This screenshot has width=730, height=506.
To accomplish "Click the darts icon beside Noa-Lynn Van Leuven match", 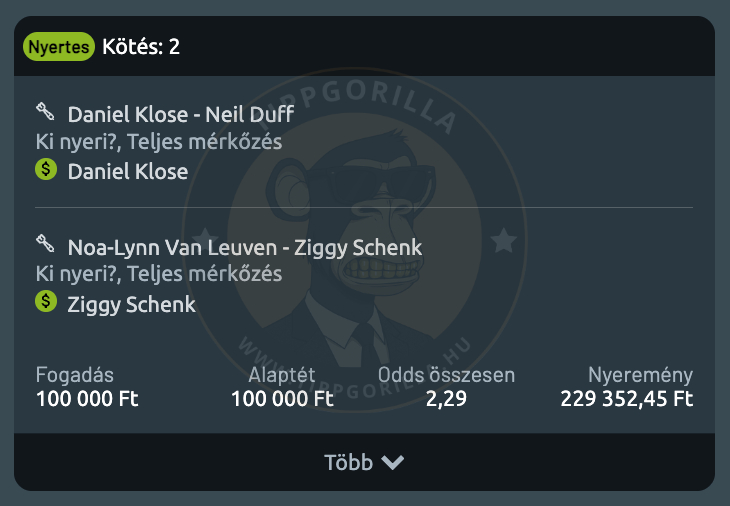I will tap(45, 244).
